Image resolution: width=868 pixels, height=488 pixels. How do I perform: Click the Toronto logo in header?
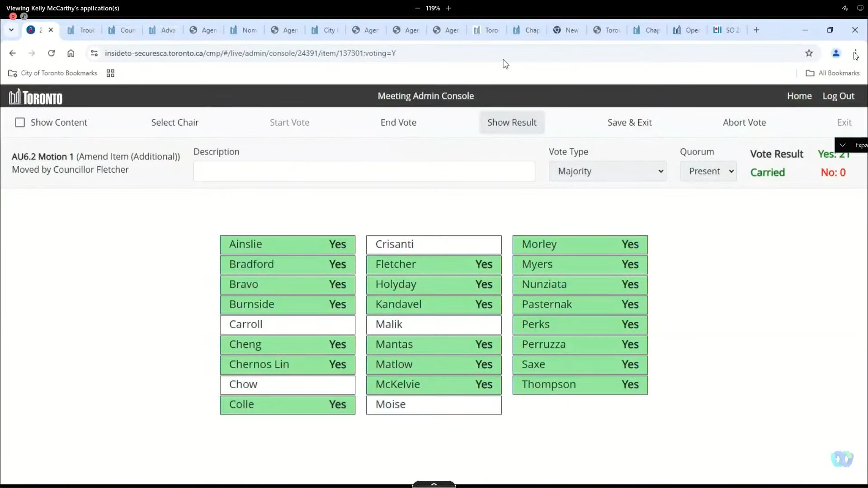point(36,97)
